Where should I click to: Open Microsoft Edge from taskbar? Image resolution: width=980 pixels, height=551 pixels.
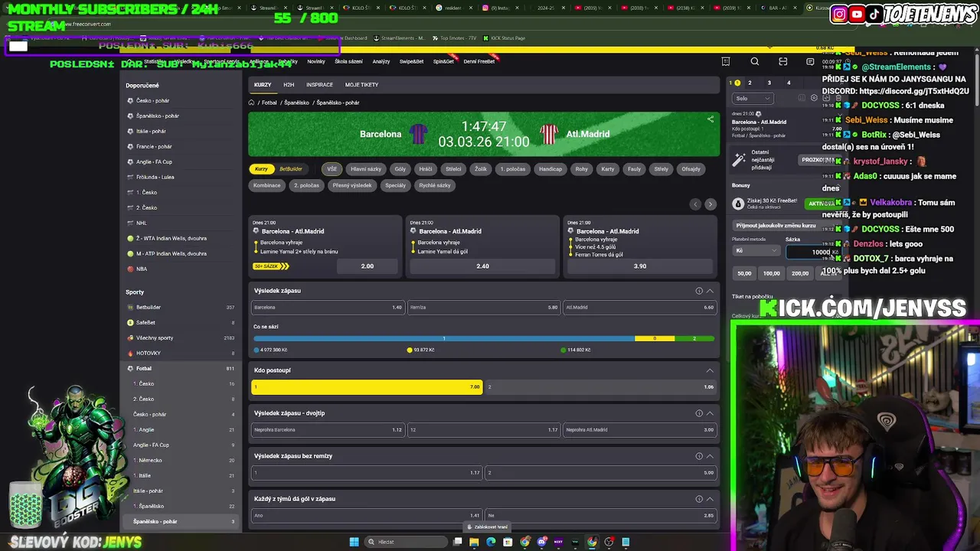[491, 542]
